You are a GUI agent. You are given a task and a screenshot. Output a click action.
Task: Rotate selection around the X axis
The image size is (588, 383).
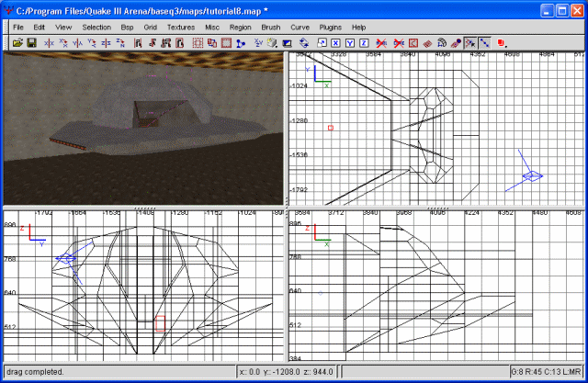point(63,43)
